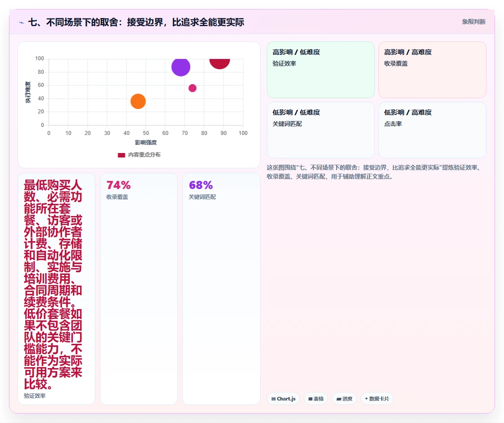Click the 验证效率 caption under the red text
Viewport: 504px width, 423px height.
click(35, 396)
